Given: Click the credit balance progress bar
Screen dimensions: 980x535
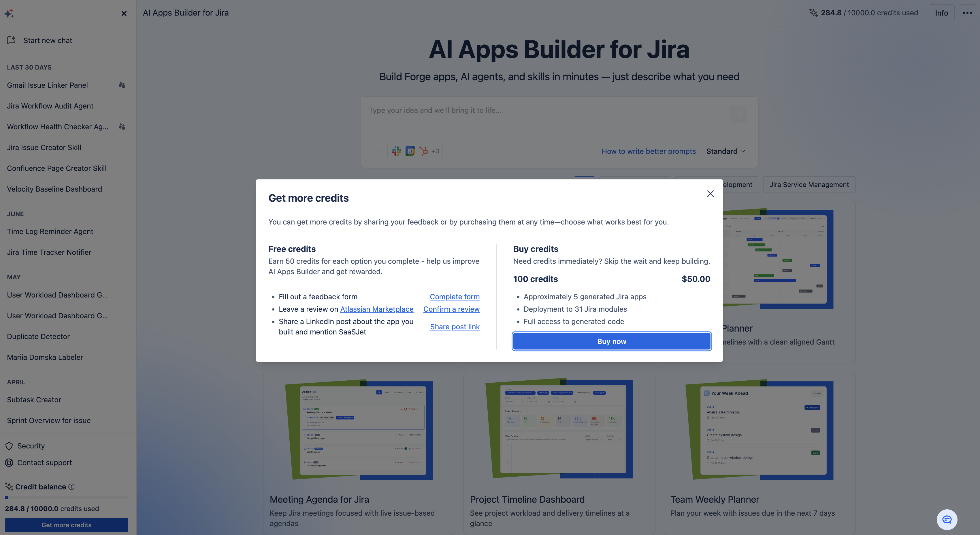Looking at the screenshot, I should click(66, 497).
